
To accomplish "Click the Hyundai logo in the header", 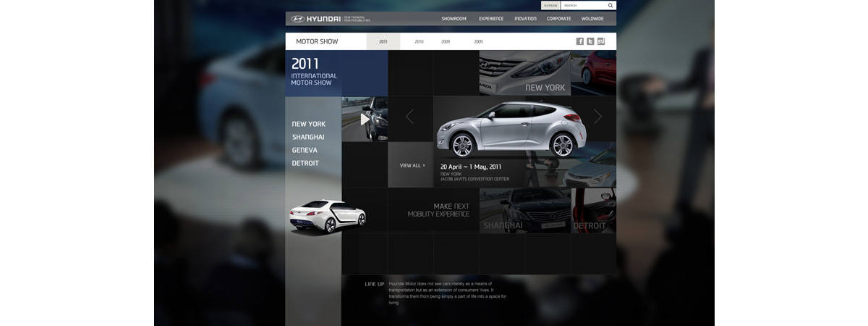I will pyautogui.click(x=315, y=19).
